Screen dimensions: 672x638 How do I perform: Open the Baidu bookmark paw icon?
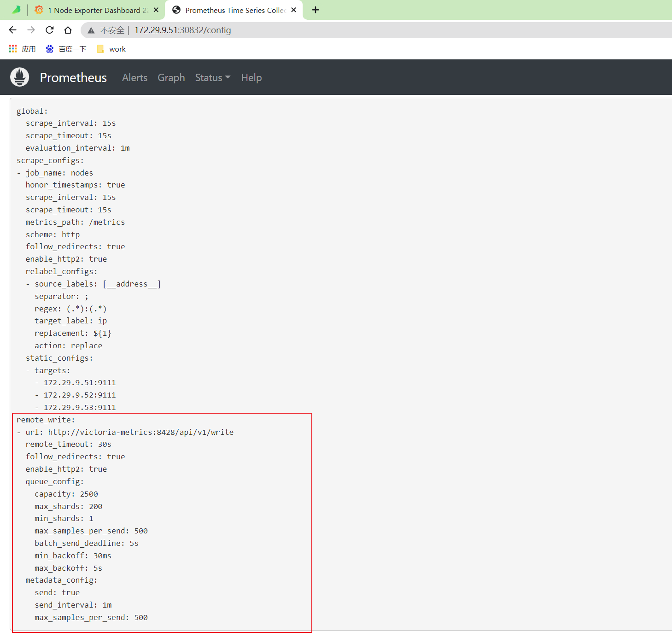point(50,49)
